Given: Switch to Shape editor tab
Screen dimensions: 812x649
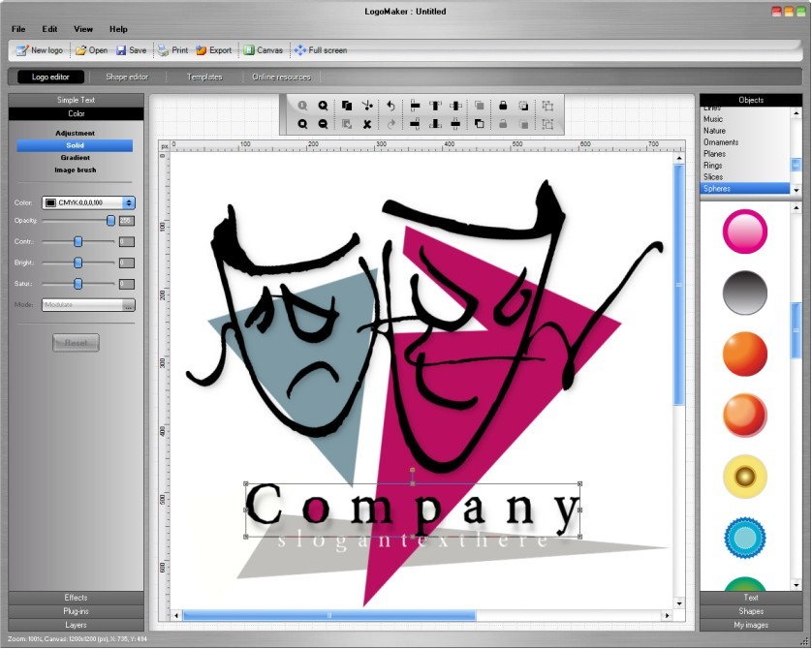Looking at the screenshot, I should tap(127, 77).
